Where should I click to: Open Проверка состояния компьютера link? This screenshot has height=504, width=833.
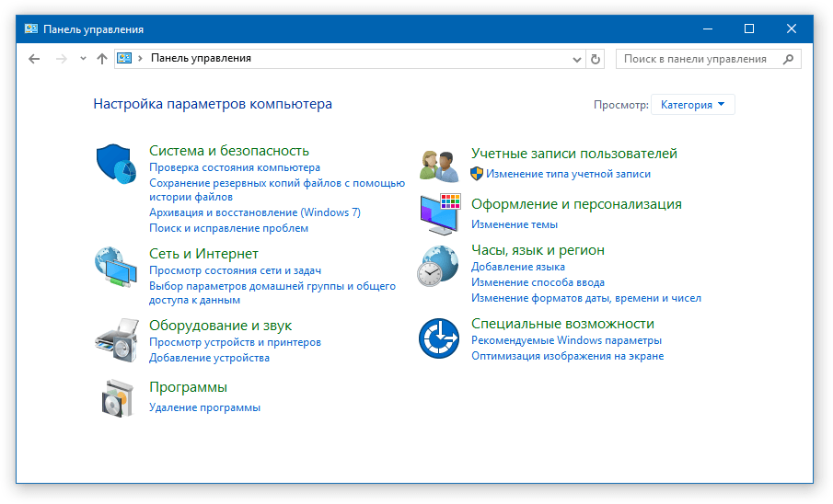(235, 167)
